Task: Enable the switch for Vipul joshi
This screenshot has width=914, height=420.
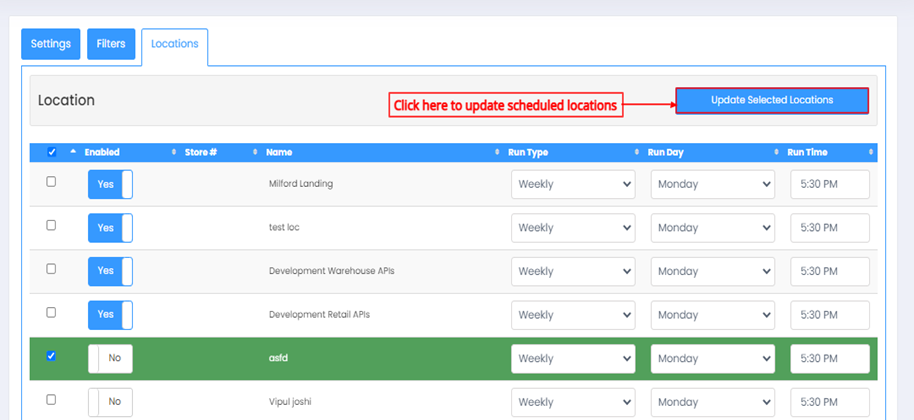Action: click(x=110, y=402)
